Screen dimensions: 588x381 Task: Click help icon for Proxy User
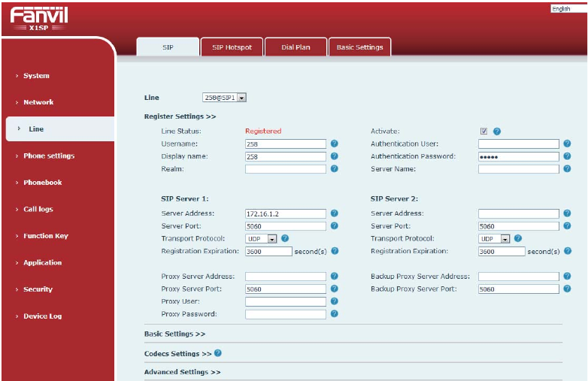[x=335, y=301]
